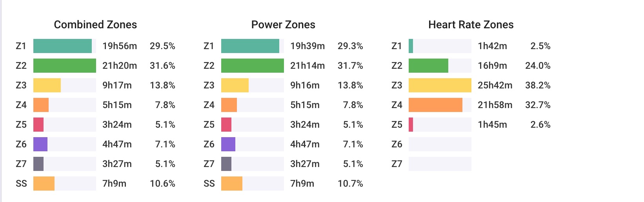644x202 pixels.
Task: Click the empty Z7 bar under Heart Rate Zones
Action: click(440, 164)
